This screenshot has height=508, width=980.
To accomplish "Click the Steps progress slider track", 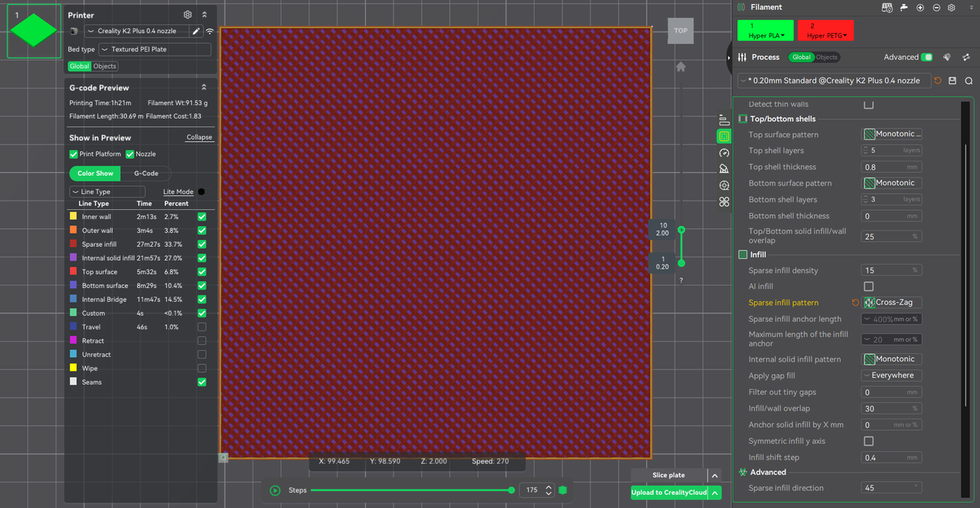I will [411, 490].
